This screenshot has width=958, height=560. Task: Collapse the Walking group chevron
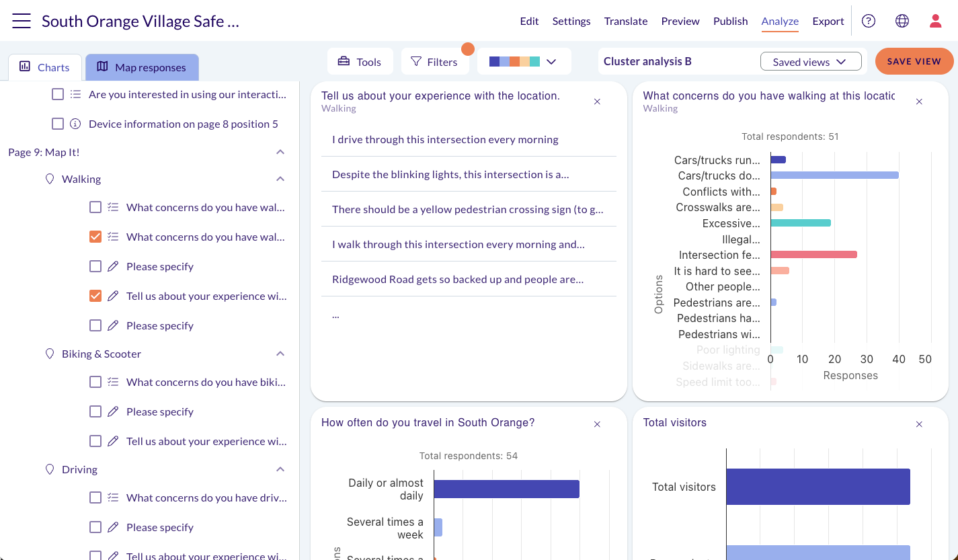(x=280, y=179)
